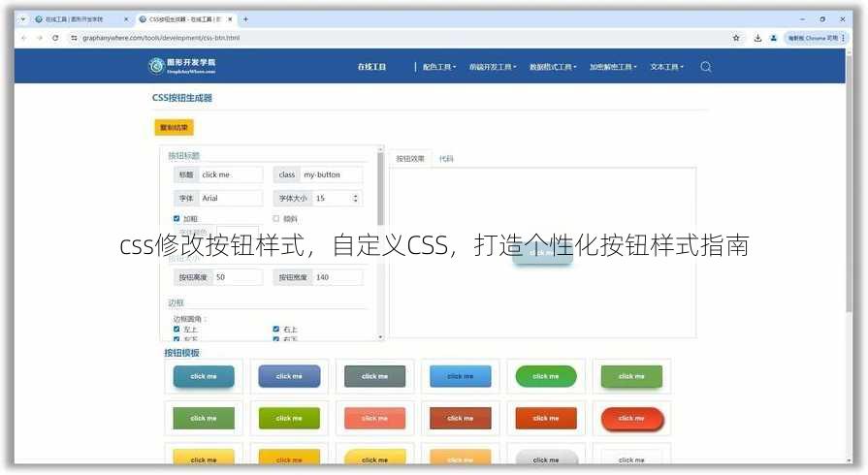The width and height of the screenshot is (868, 475).
Task: Choose the dark gray button template
Action: 374,376
